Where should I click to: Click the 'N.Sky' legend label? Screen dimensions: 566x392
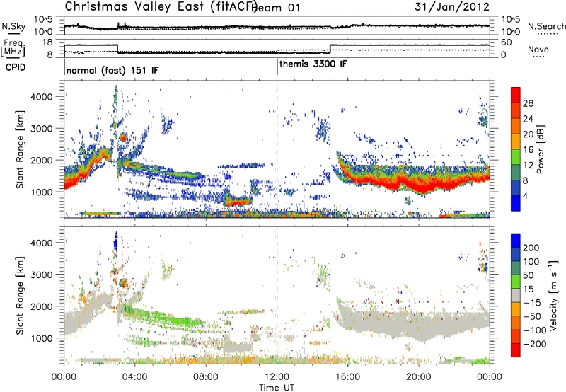click(x=13, y=26)
